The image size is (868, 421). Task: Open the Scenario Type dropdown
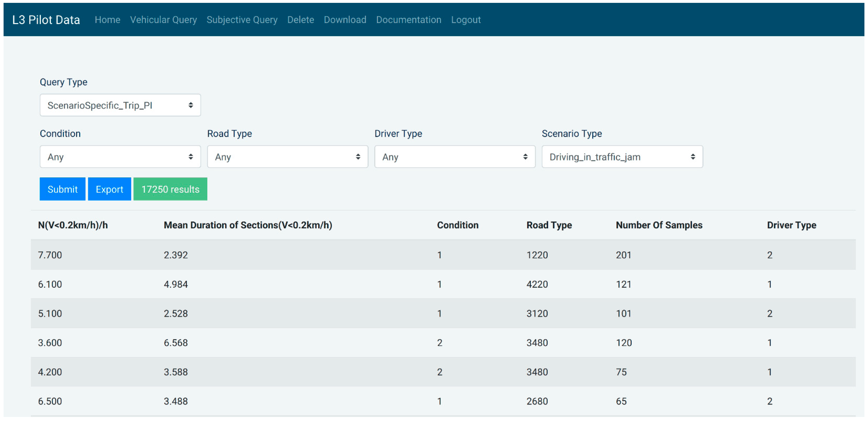click(622, 157)
